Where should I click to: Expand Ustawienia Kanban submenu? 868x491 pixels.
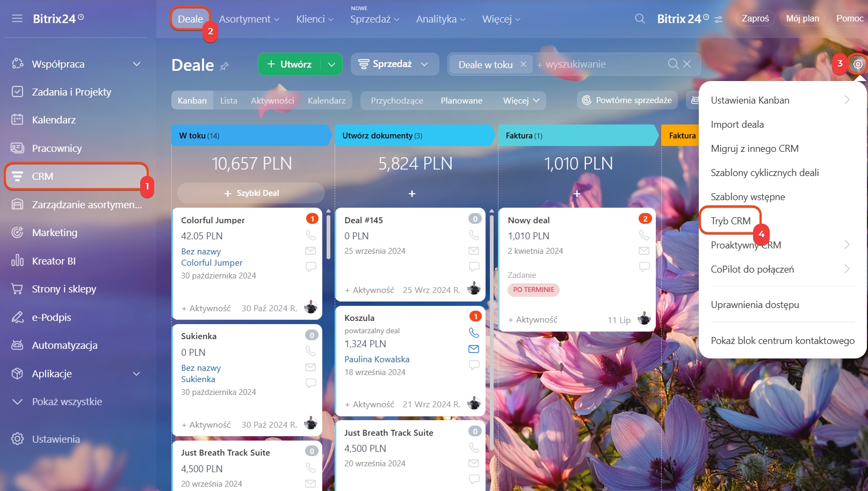(x=847, y=100)
